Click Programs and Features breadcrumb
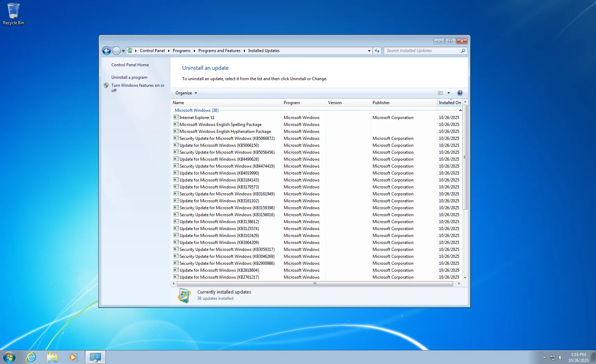Image resolution: width=596 pixels, height=364 pixels. [x=219, y=51]
